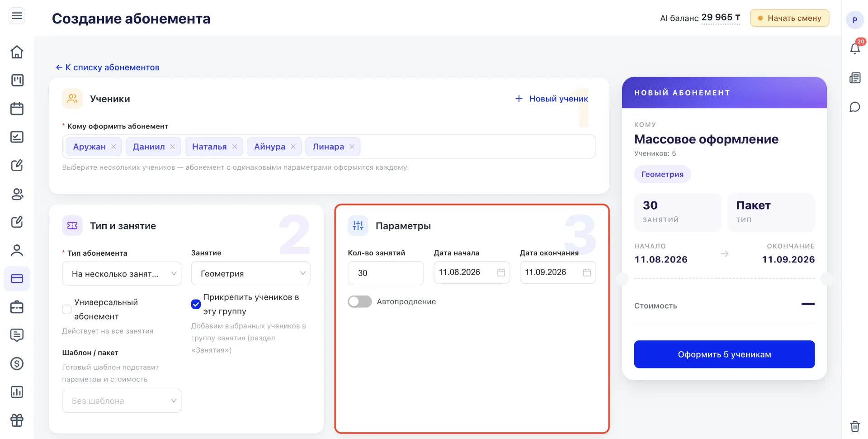
Task: Open the users group sidebar icon
Action: click(x=17, y=194)
